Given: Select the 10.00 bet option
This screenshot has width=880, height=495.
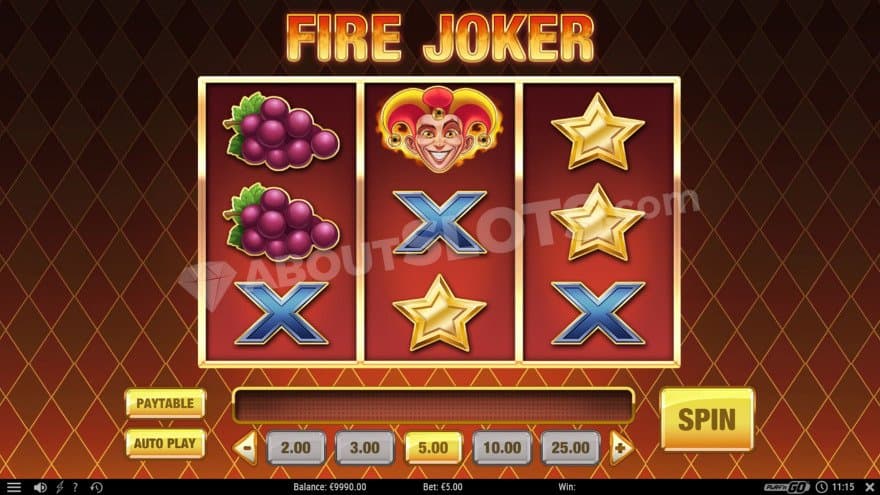Looking at the screenshot, I should coord(502,448).
